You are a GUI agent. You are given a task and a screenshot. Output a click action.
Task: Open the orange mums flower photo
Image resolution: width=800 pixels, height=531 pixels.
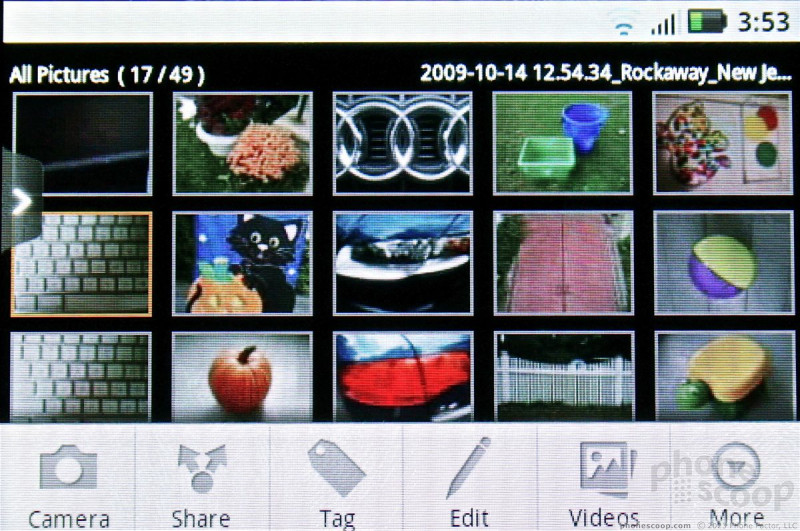[x=242, y=143]
